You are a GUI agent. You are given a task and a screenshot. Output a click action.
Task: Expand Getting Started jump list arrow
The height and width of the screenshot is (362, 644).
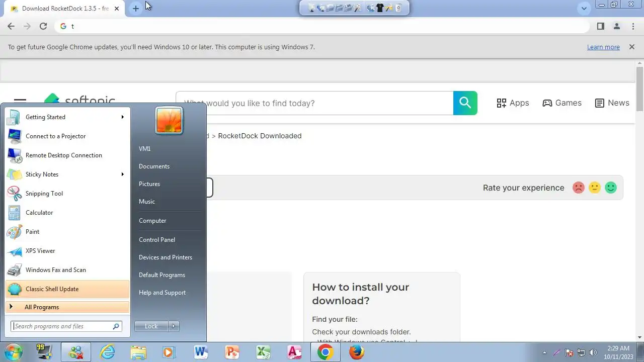pyautogui.click(x=122, y=117)
